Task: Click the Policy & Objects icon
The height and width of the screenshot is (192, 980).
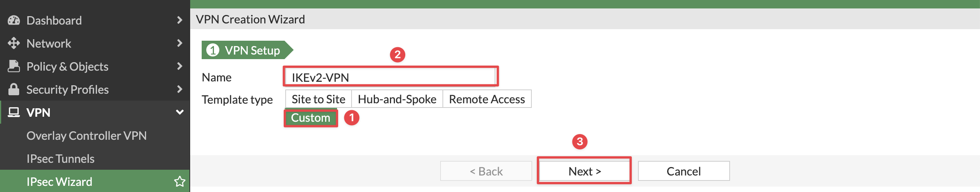Action: [x=14, y=66]
